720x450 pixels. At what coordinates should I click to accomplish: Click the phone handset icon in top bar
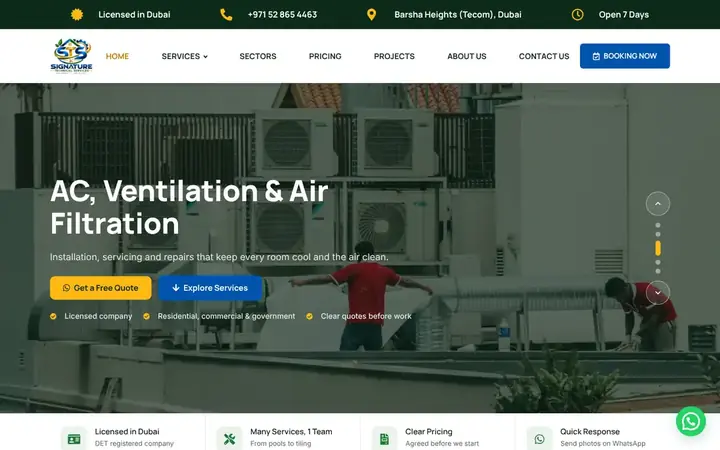pos(226,15)
